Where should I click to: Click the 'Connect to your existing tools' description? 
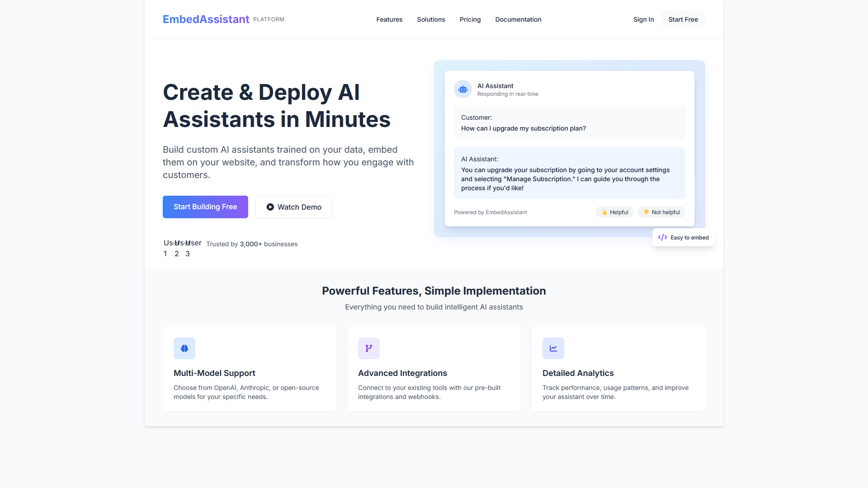coord(429,392)
